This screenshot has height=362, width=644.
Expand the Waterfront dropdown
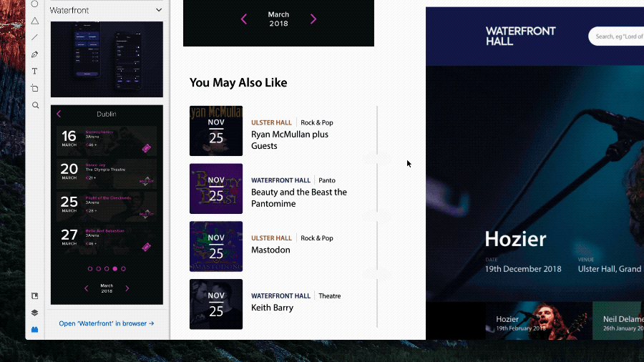(159, 10)
